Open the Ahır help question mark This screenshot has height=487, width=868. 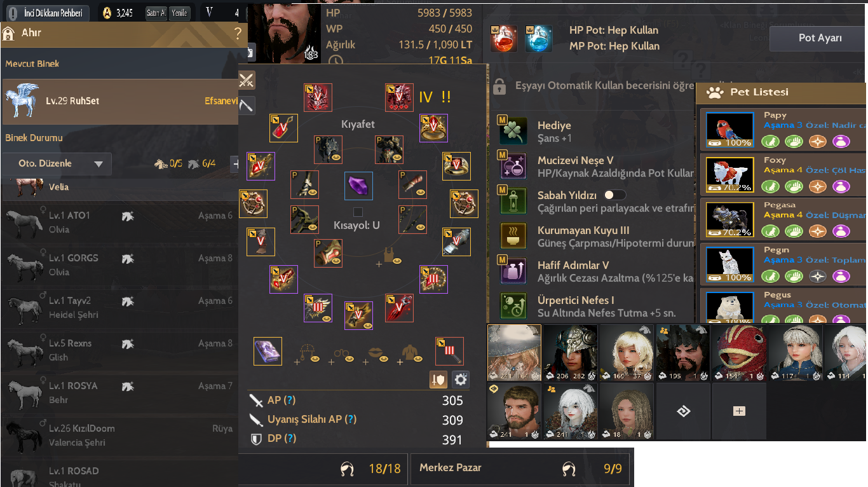(238, 34)
